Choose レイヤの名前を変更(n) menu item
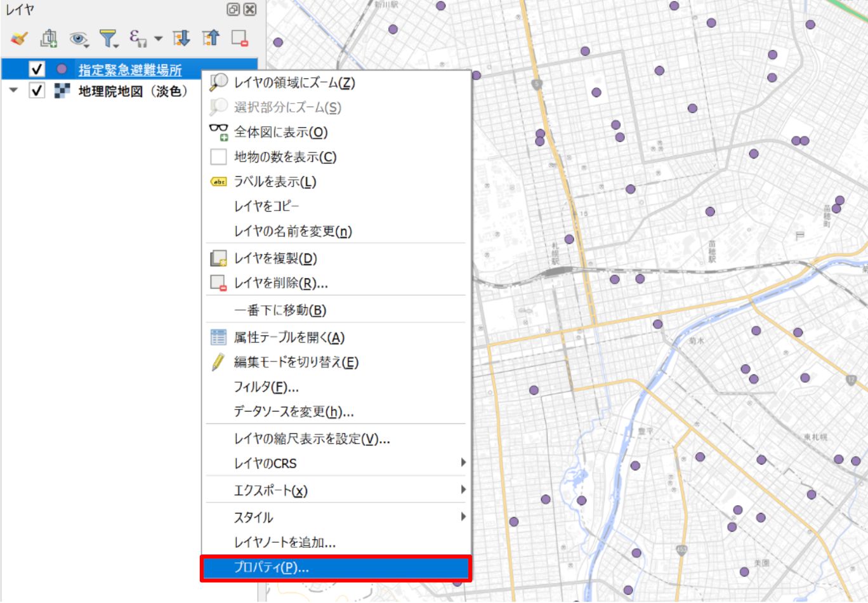868x603 pixels. click(336, 231)
